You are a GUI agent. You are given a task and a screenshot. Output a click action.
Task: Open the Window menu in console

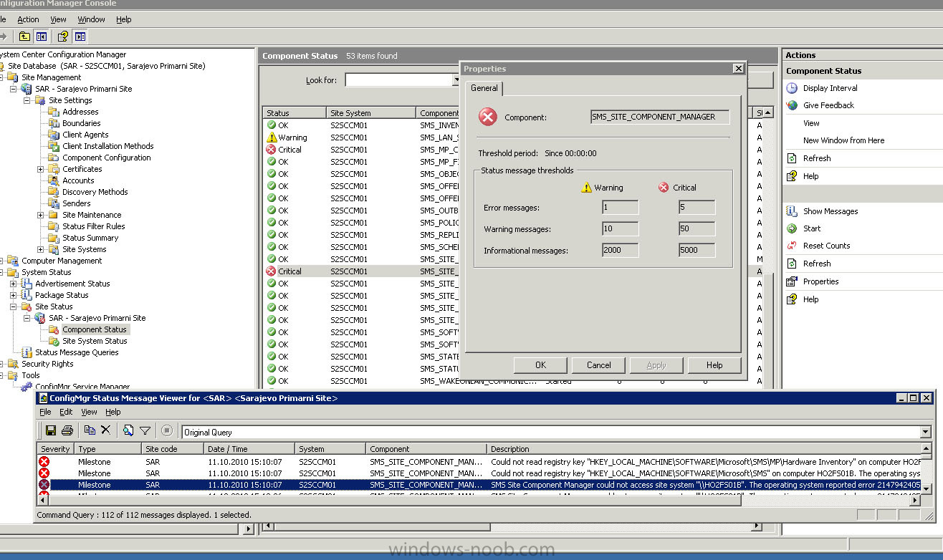pyautogui.click(x=91, y=19)
